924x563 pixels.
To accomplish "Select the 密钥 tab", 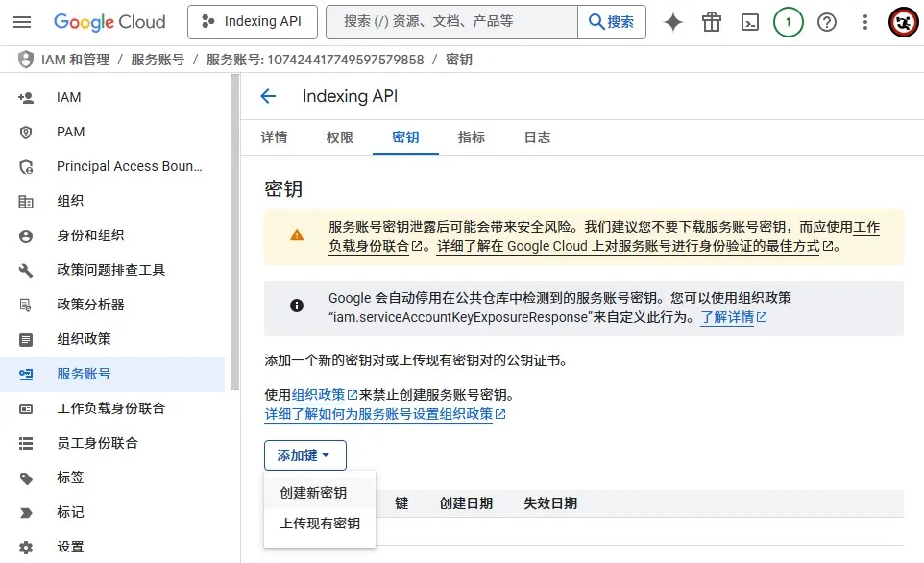I will (405, 137).
